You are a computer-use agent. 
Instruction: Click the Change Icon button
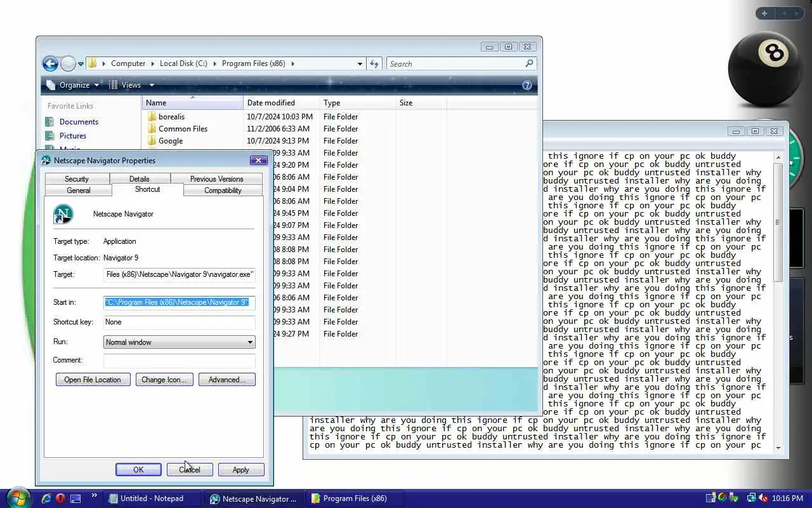[x=164, y=380]
